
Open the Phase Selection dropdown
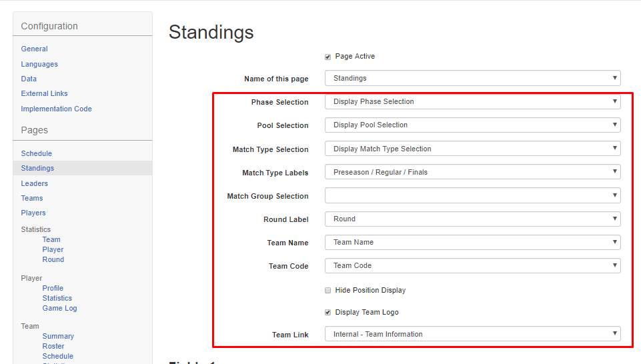[472, 102]
